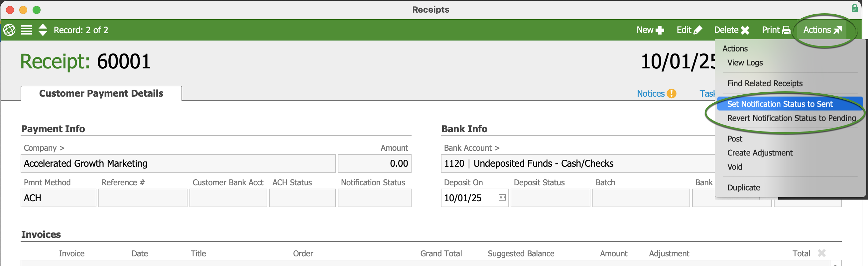Open the list view hamburger icon

pos(27,30)
